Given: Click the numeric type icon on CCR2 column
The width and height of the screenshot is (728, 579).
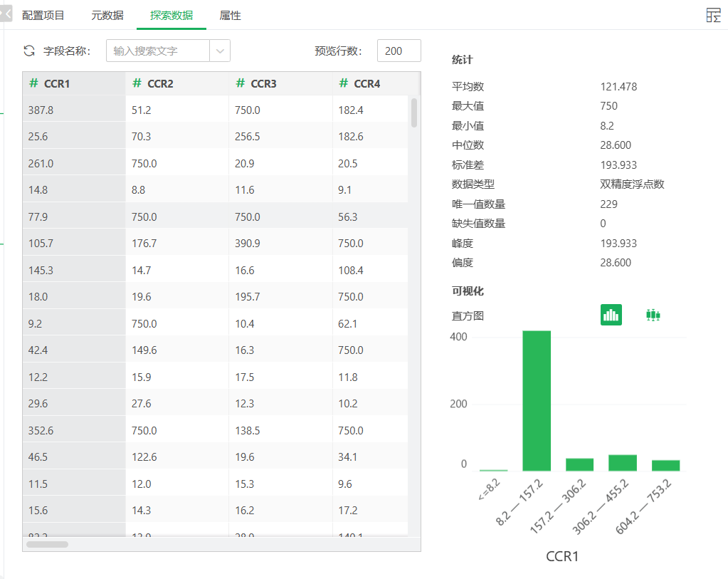Looking at the screenshot, I should point(134,83).
